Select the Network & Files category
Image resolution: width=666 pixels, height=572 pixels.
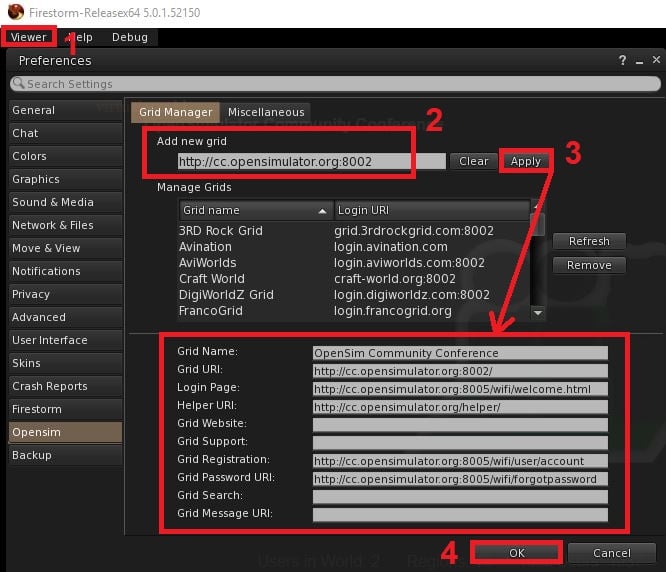point(66,225)
